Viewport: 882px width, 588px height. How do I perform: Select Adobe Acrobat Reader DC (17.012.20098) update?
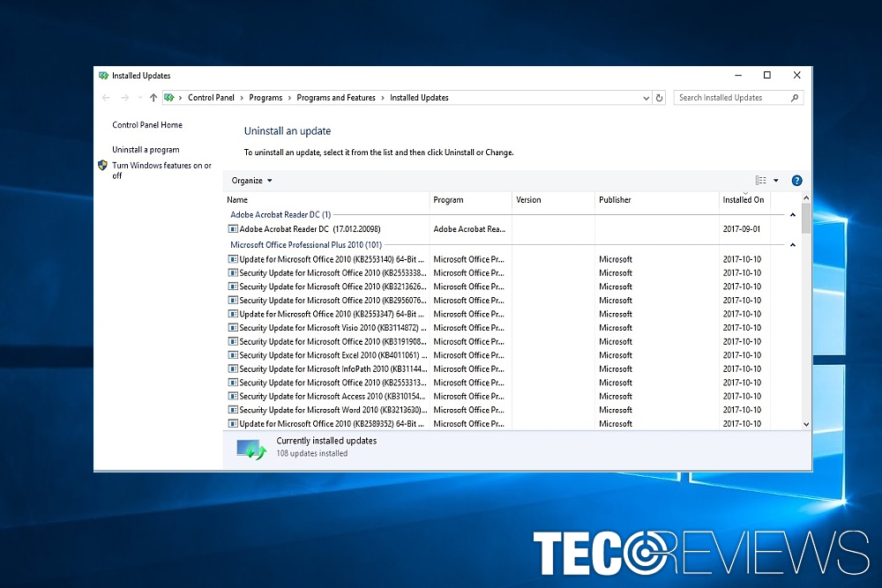pos(310,229)
